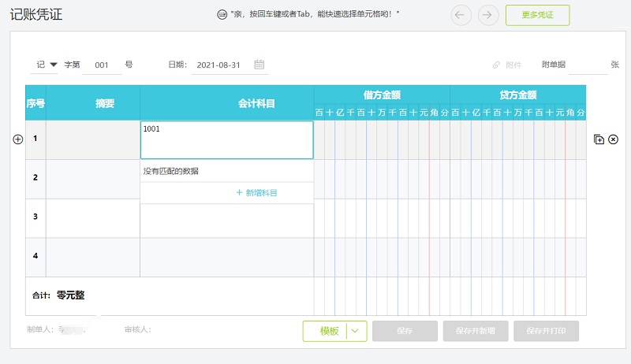Click the previous voucher arrow icon

pyautogui.click(x=461, y=15)
